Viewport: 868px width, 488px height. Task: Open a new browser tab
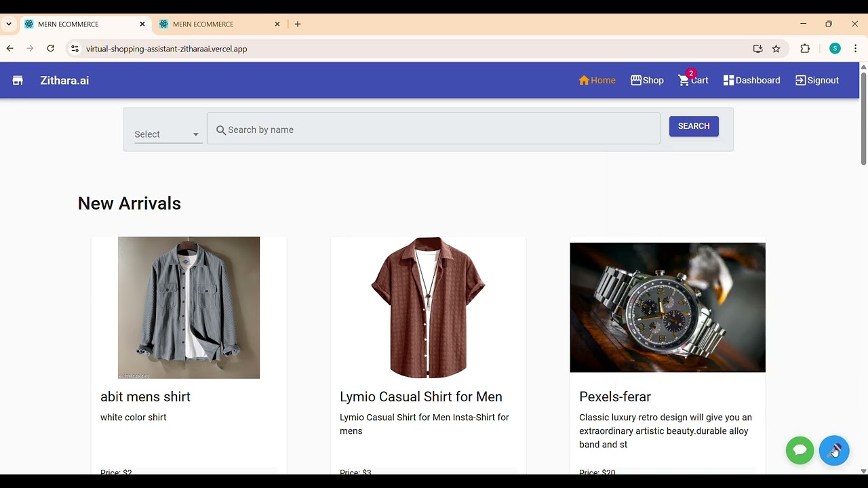(298, 24)
